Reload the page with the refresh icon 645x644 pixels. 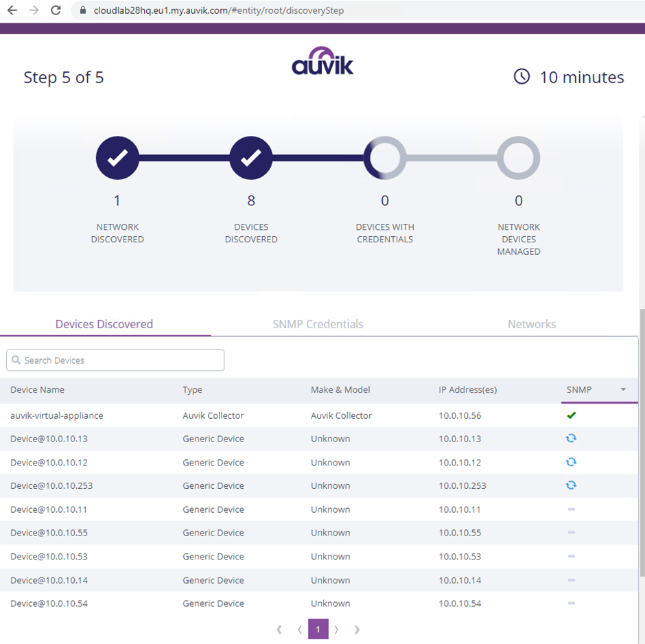(x=56, y=10)
